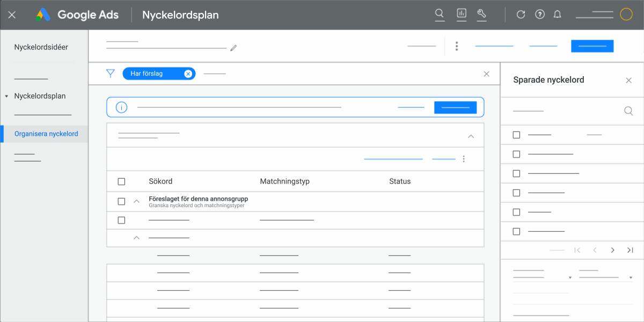This screenshot has width=644, height=322.
Task: Click search icon in Sparade nyckelord panel
Action: 628,111
